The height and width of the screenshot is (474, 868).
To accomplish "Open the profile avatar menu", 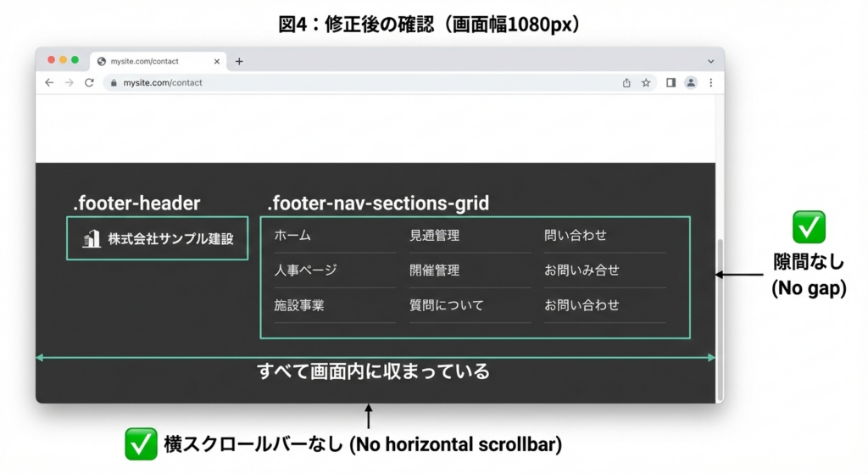I will pos(691,82).
